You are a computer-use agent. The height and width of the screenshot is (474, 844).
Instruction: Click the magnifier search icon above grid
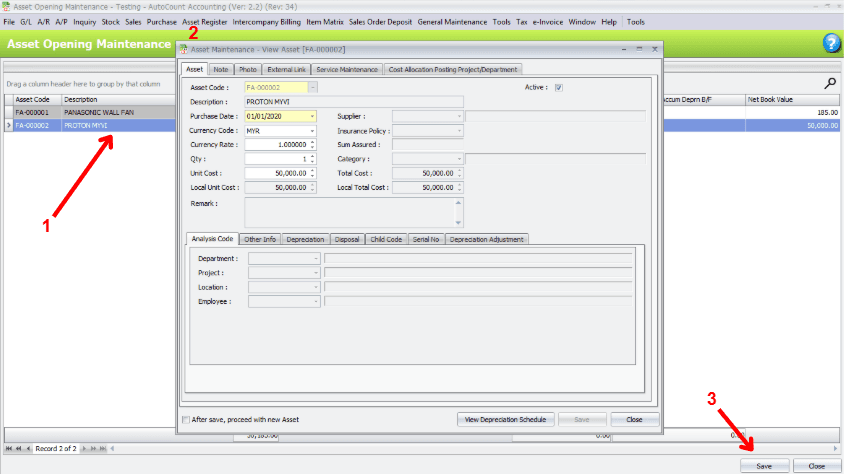pyautogui.click(x=829, y=84)
